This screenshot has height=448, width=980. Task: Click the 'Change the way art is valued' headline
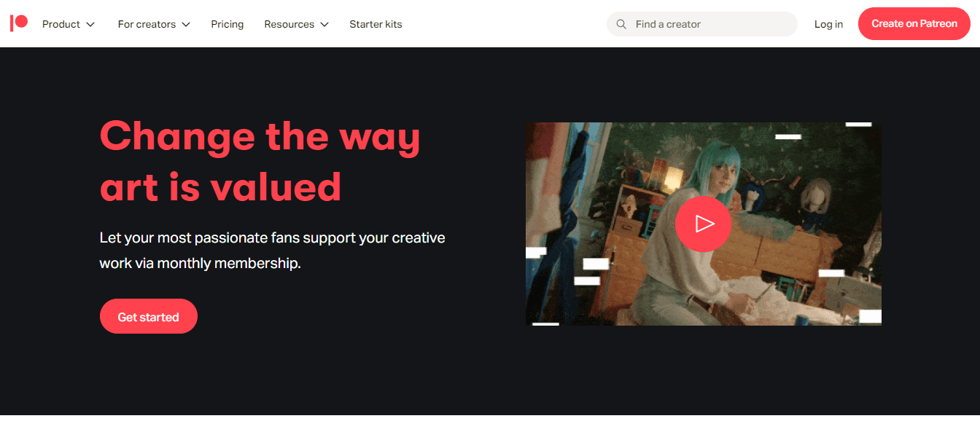coord(260,161)
